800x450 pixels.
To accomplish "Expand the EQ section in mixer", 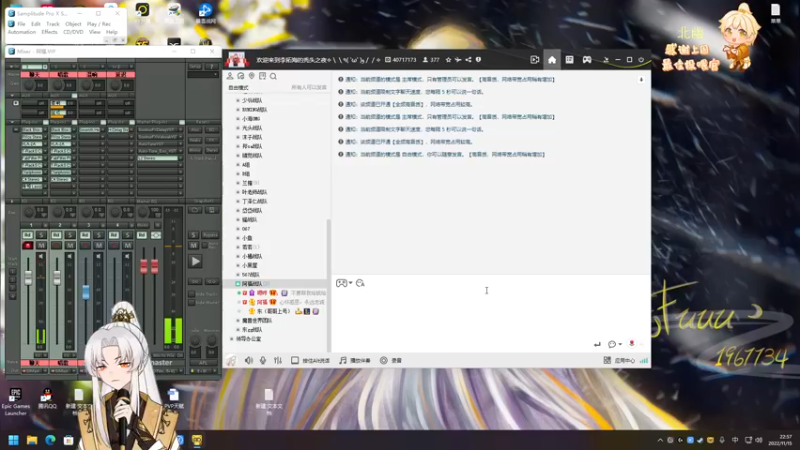I will (12, 201).
